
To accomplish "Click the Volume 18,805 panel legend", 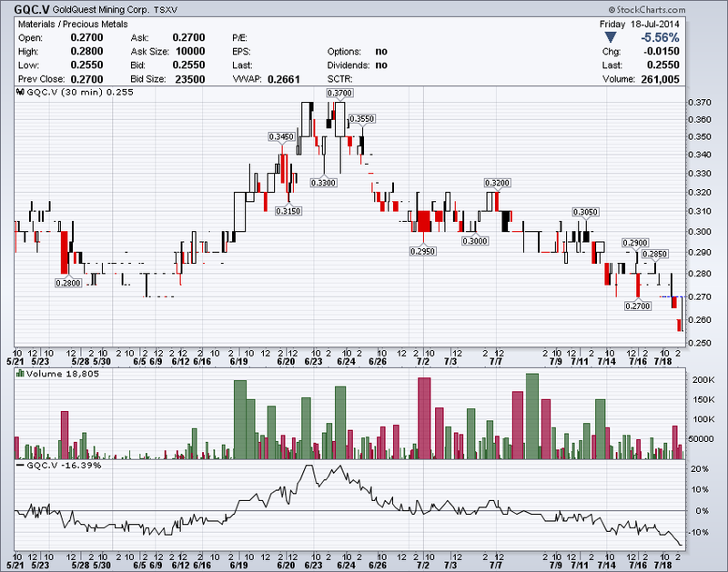I will [63, 374].
